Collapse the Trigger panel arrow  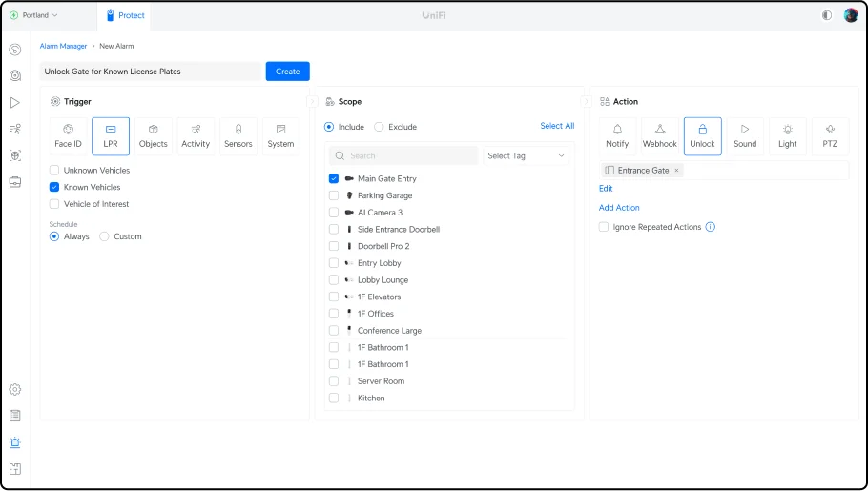tap(312, 102)
